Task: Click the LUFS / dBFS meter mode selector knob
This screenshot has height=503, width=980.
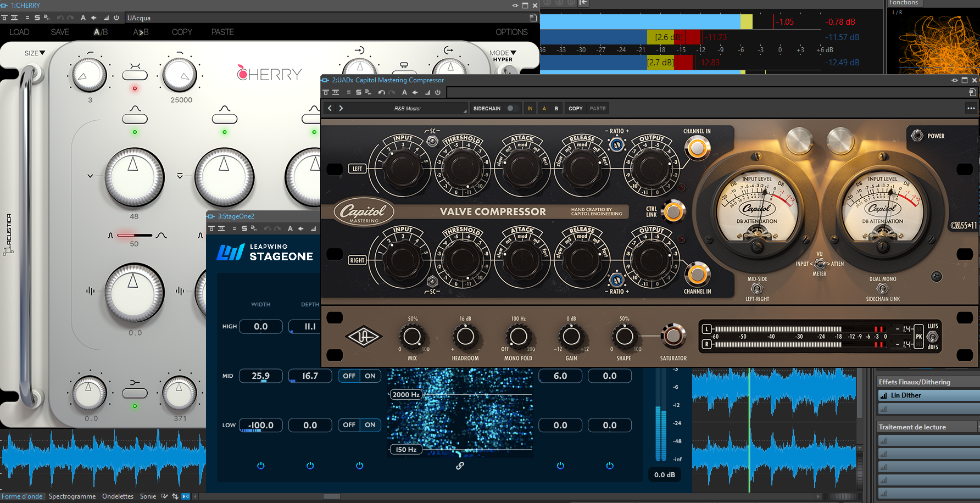Action: click(x=932, y=337)
